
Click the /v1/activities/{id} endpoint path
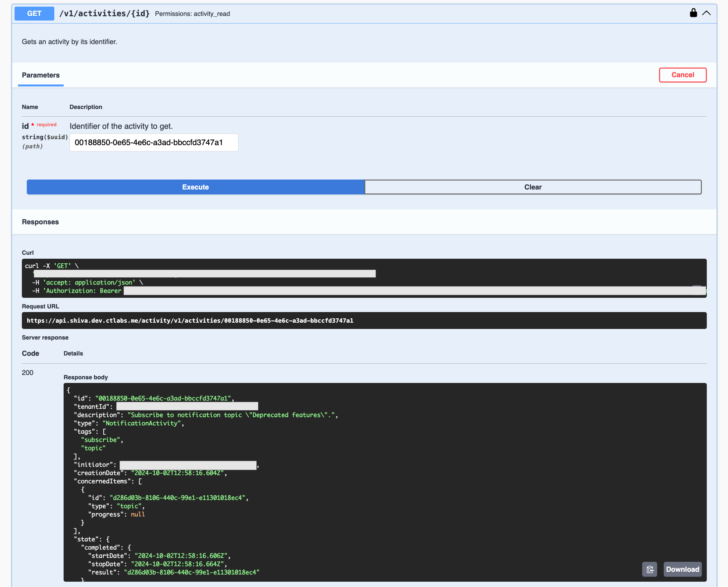click(x=104, y=14)
